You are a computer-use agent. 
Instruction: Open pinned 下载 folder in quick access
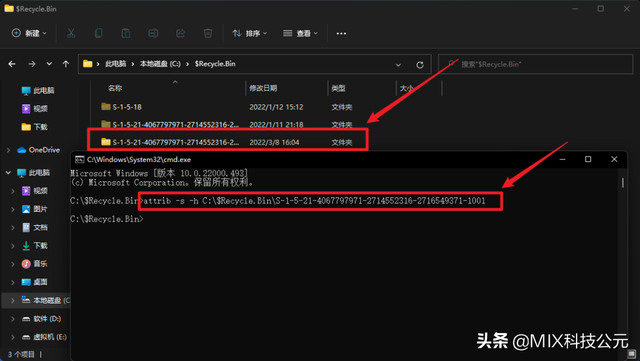click(x=35, y=127)
